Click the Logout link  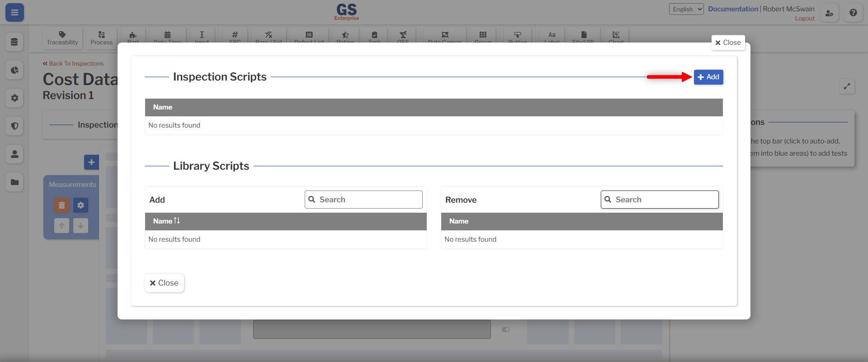pyautogui.click(x=805, y=18)
